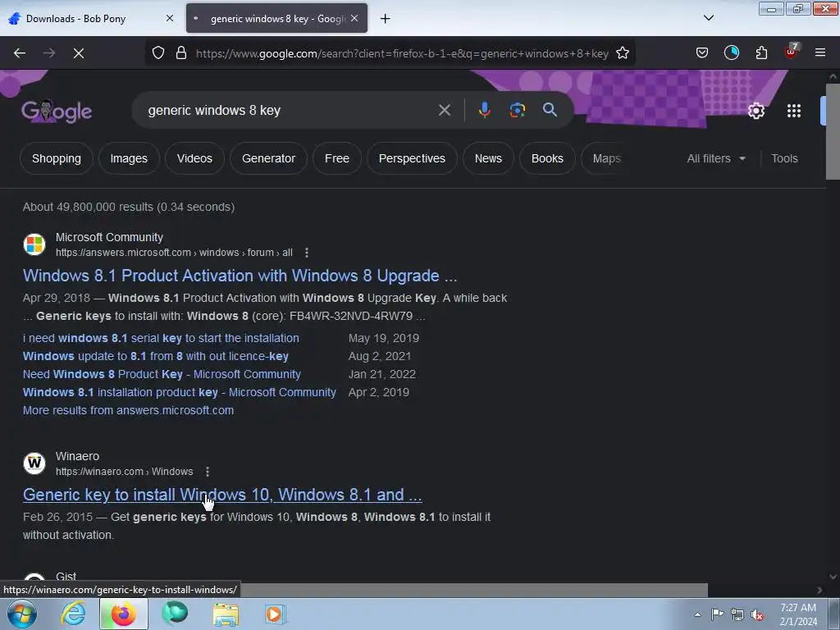Launch Internet Explorer from the taskbar
Screen dimensions: 840x630
(73, 614)
